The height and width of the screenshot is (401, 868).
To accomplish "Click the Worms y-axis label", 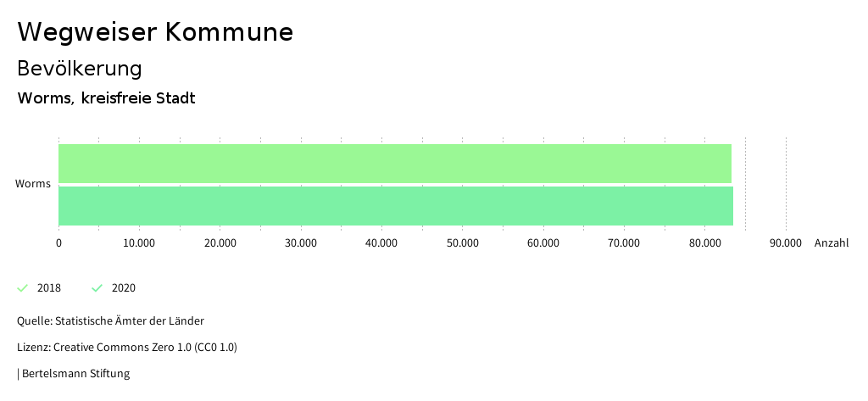I will [x=33, y=184].
